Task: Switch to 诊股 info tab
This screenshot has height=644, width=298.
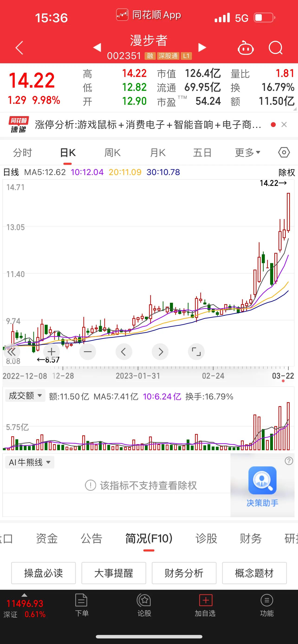Action: [x=206, y=538]
